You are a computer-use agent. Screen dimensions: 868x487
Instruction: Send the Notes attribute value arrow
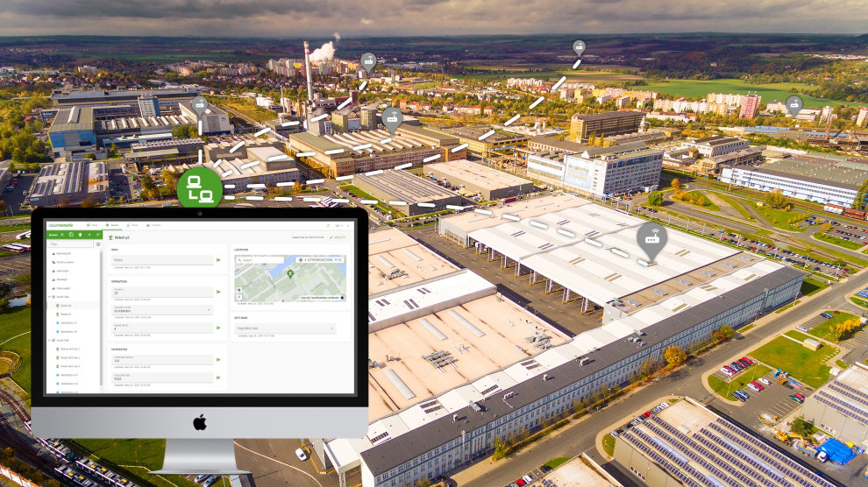point(218,260)
